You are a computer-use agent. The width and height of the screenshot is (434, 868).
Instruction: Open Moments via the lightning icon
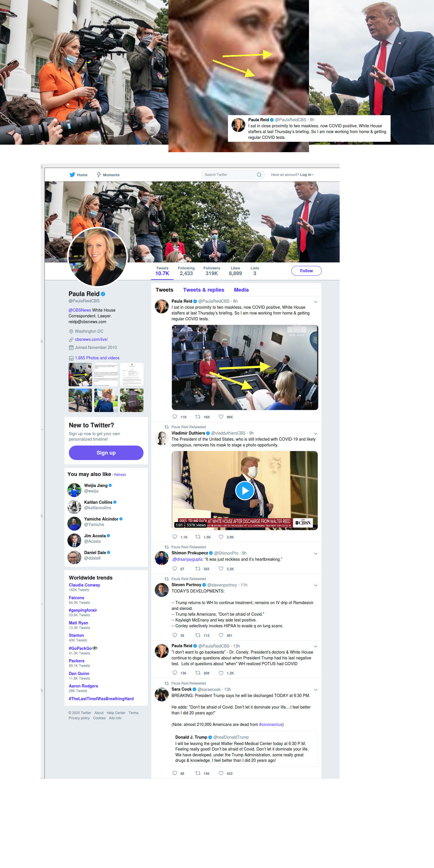(x=99, y=174)
